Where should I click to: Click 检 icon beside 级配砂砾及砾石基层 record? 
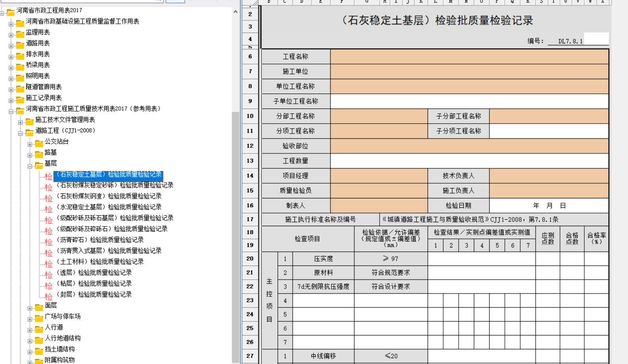click(x=48, y=220)
